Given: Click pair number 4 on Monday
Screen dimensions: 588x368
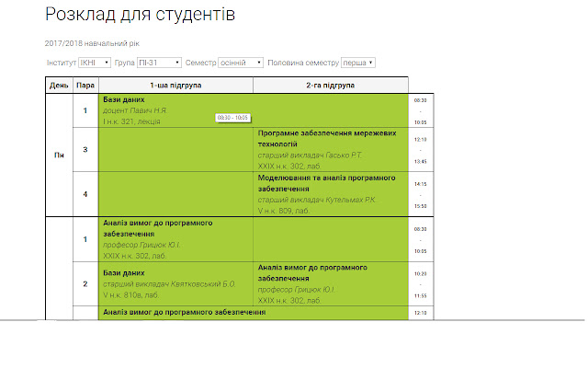Looking at the screenshot, I should pyautogui.click(x=85, y=194).
